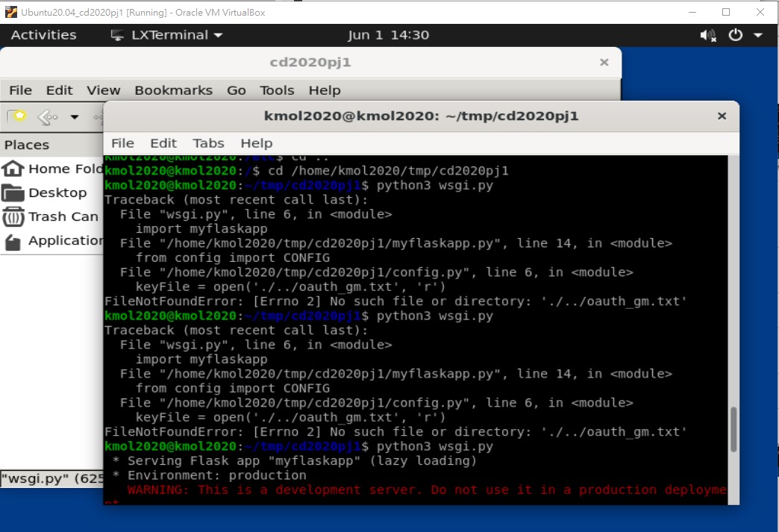779x532 pixels.
Task: Open the terminal's Edit menu
Action: tap(163, 143)
